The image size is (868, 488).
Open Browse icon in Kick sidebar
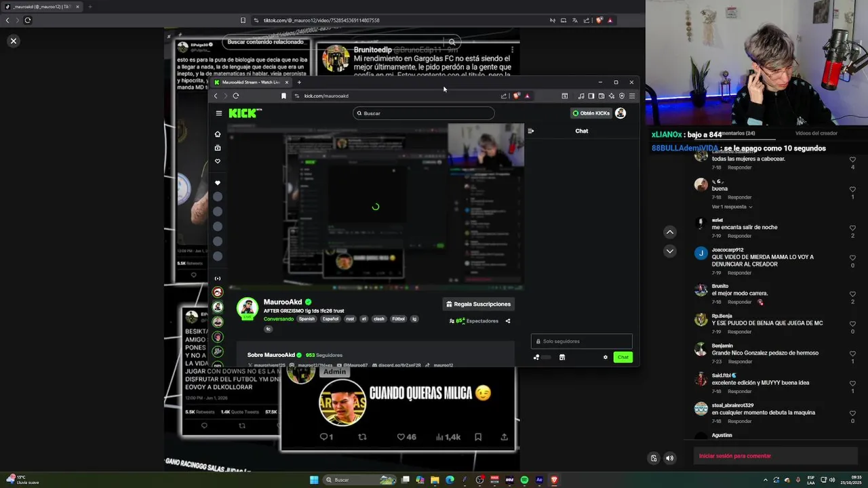pos(218,148)
